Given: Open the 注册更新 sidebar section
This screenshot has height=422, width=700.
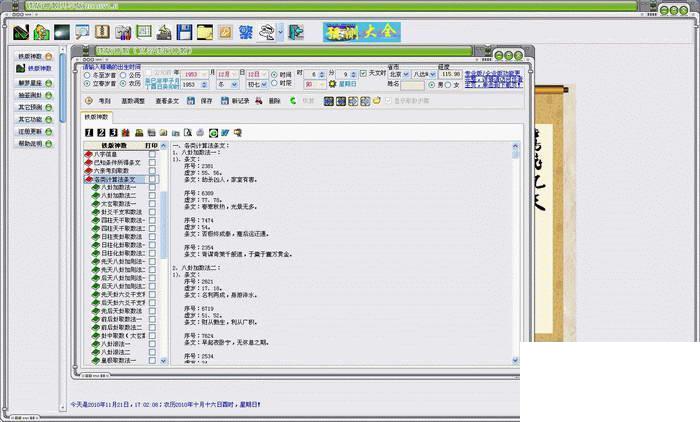Looking at the screenshot, I should coord(35,132).
